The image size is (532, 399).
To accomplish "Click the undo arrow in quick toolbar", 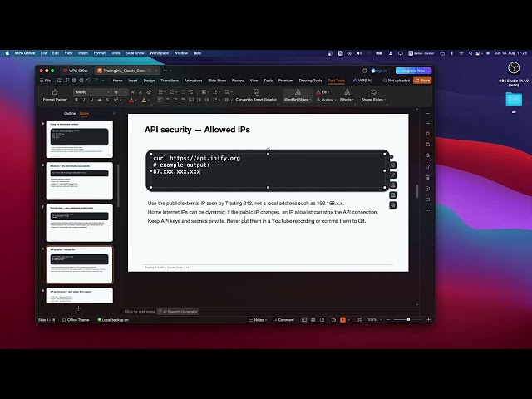I will (x=89, y=81).
